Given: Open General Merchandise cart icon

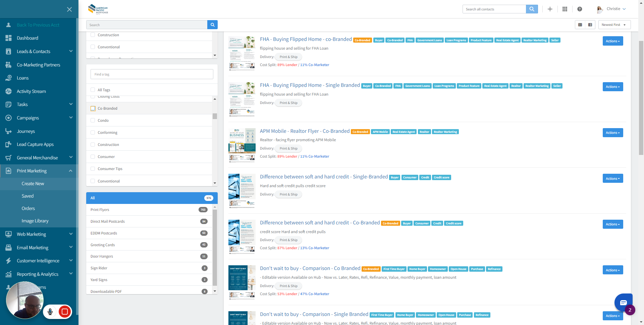Looking at the screenshot, I should (8, 158).
